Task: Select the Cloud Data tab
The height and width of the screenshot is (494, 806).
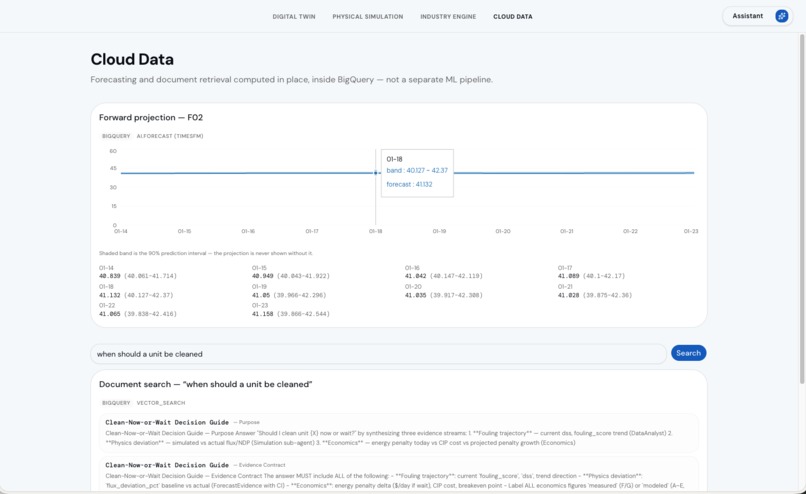Action: pos(512,16)
